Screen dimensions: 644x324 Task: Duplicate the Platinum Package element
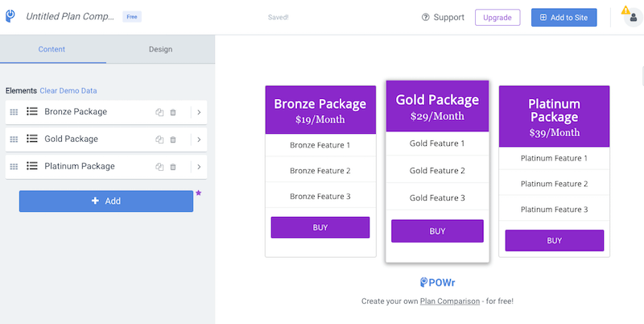pyautogui.click(x=159, y=167)
